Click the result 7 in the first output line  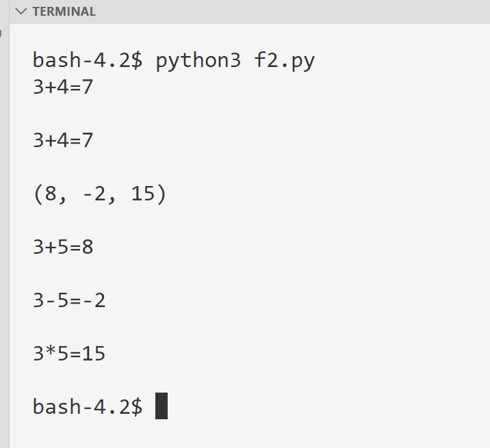coord(87,87)
